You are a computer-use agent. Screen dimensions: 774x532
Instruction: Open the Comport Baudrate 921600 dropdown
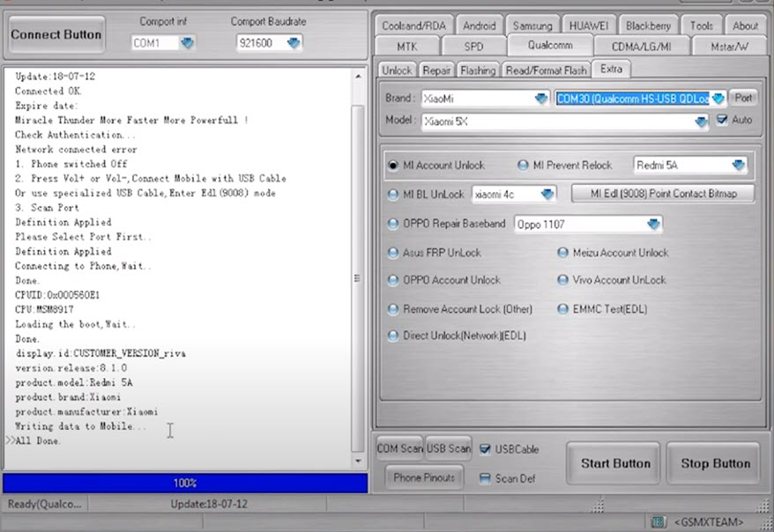pyautogui.click(x=294, y=43)
